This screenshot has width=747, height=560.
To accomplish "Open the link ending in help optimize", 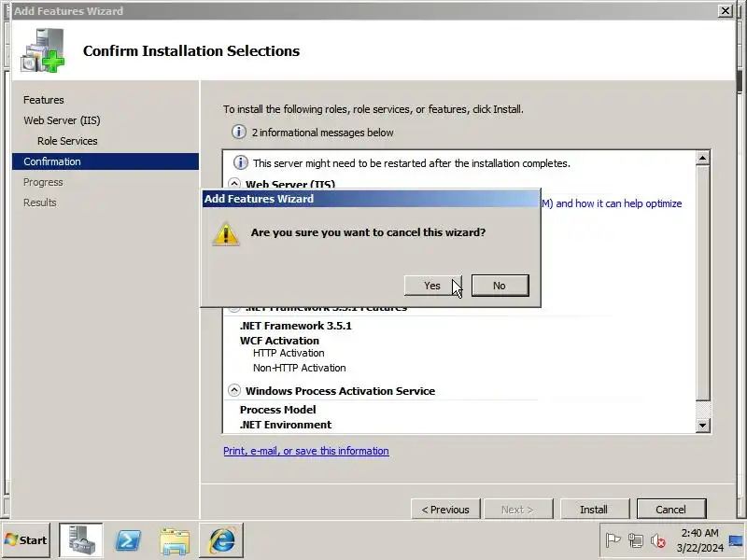I will 612,203.
